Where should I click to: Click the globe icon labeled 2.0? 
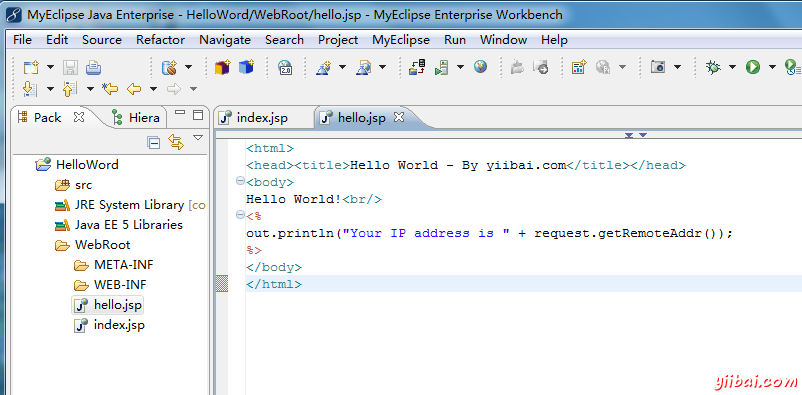[x=285, y=67]
